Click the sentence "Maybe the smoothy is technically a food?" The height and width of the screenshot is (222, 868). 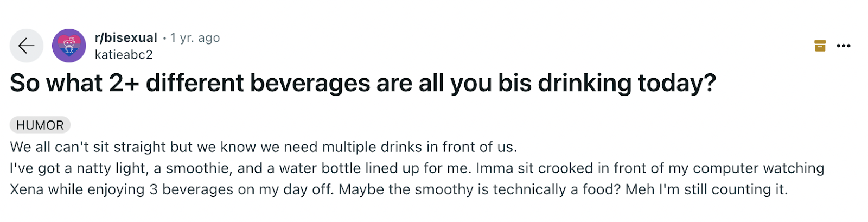tap(480, 189)
